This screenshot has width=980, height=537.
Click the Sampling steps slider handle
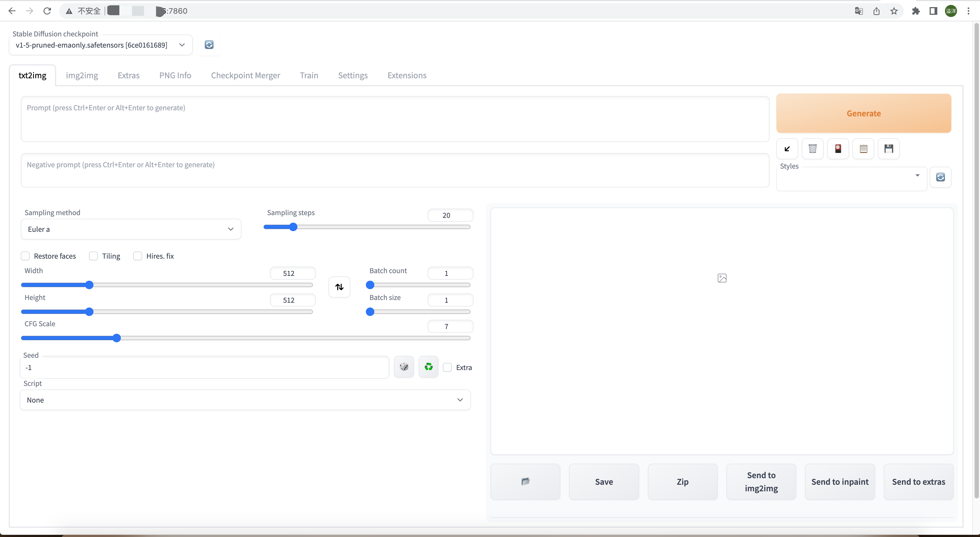[293, 227]
